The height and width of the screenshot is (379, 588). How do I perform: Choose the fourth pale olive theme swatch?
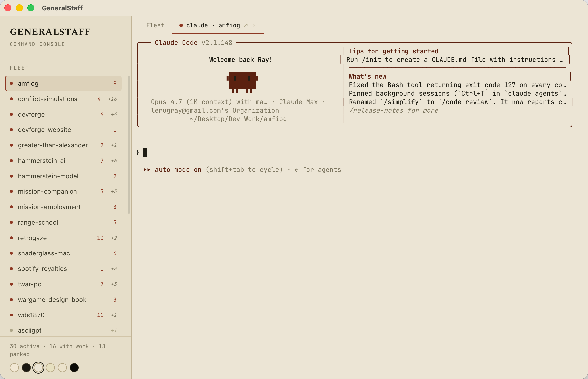50,368
